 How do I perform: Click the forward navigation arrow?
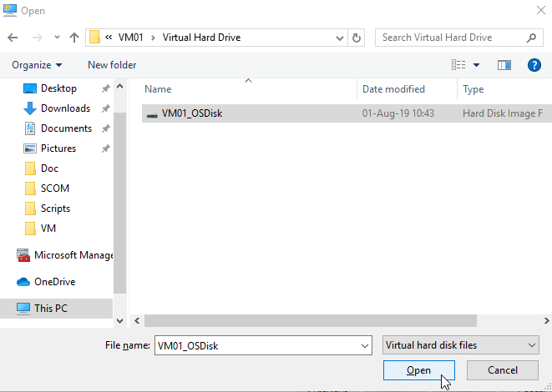coord(38,38)
